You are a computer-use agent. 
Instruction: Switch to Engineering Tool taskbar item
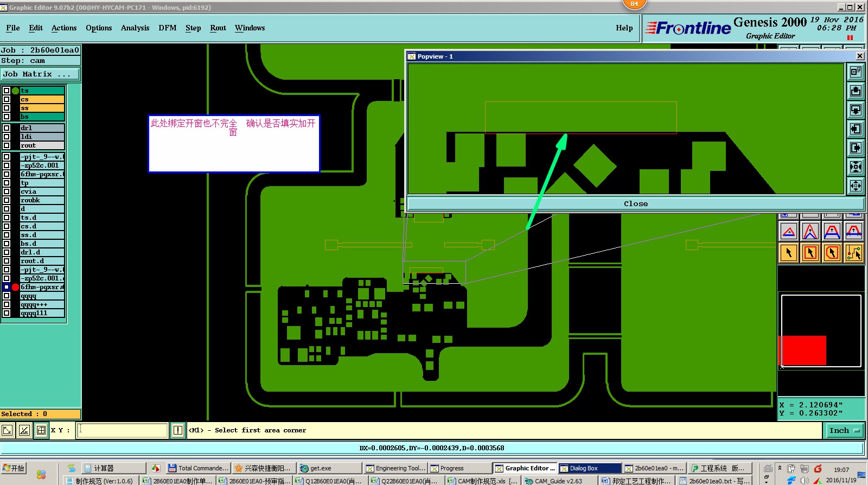[395, 468]
